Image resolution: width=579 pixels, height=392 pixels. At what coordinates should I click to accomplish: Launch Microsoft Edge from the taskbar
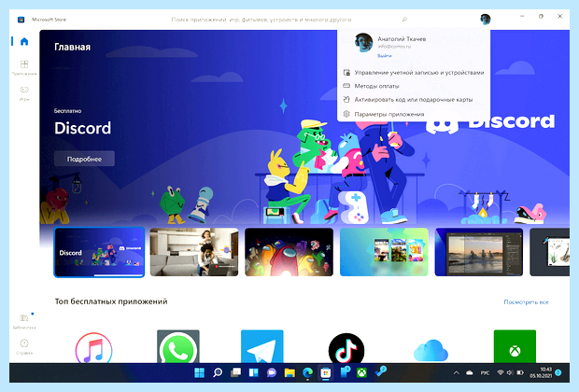pos(307,372)
